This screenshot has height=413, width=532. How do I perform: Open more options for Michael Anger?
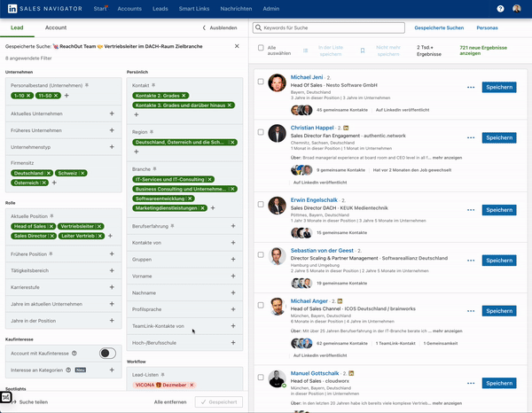471,311
